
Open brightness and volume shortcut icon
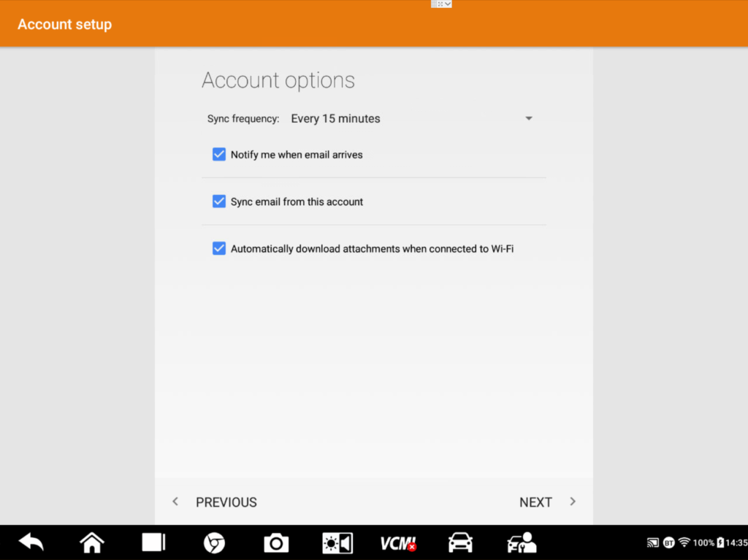[x=337, y=542]
